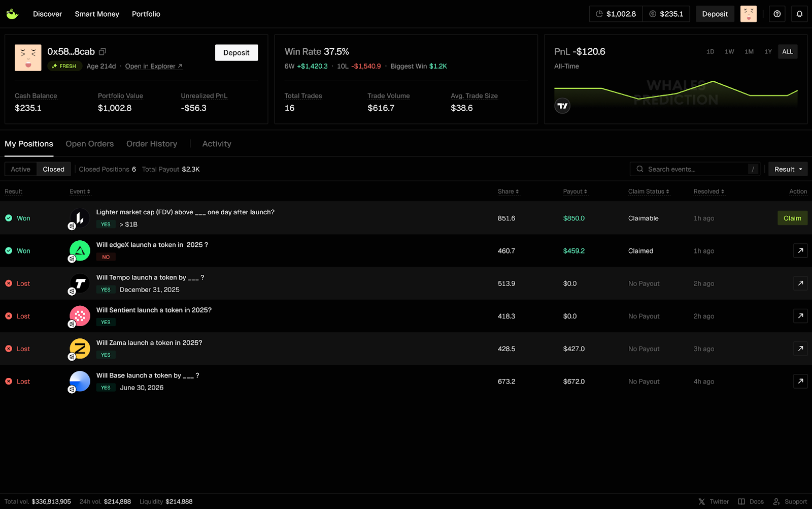Switch to Active positions filter
The height and width of the screenshot is (509, 812).
click(x=21, y=170)
